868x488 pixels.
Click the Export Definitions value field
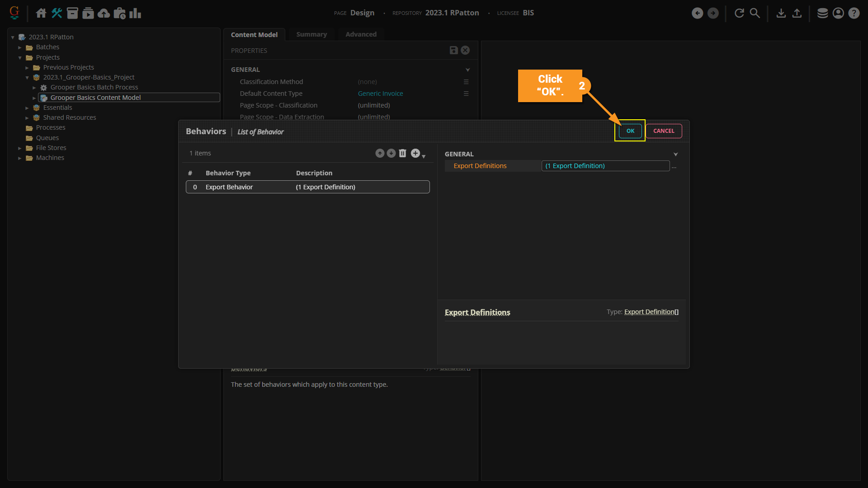(605, 166)
